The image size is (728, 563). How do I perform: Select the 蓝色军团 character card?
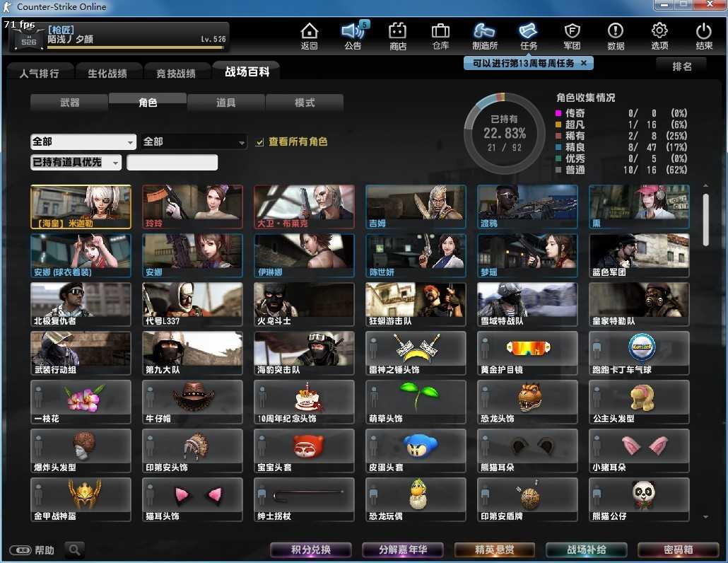[639, 255]
